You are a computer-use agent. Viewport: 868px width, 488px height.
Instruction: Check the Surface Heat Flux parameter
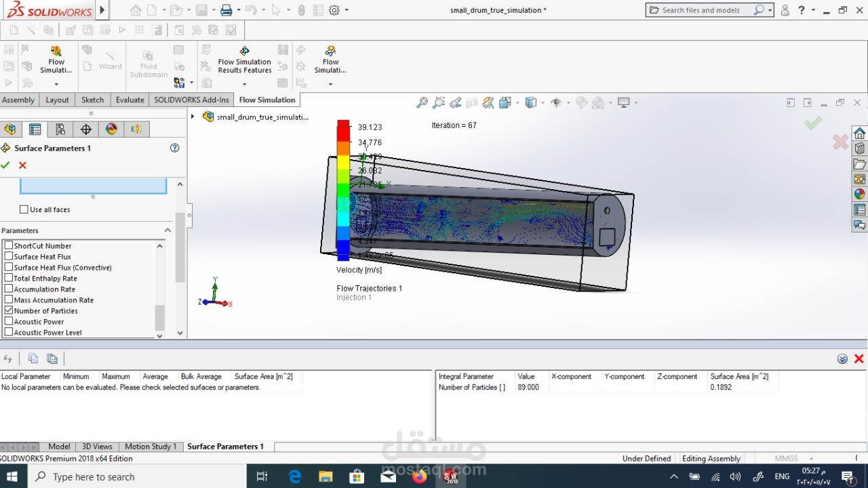click(x=9, y=256)
